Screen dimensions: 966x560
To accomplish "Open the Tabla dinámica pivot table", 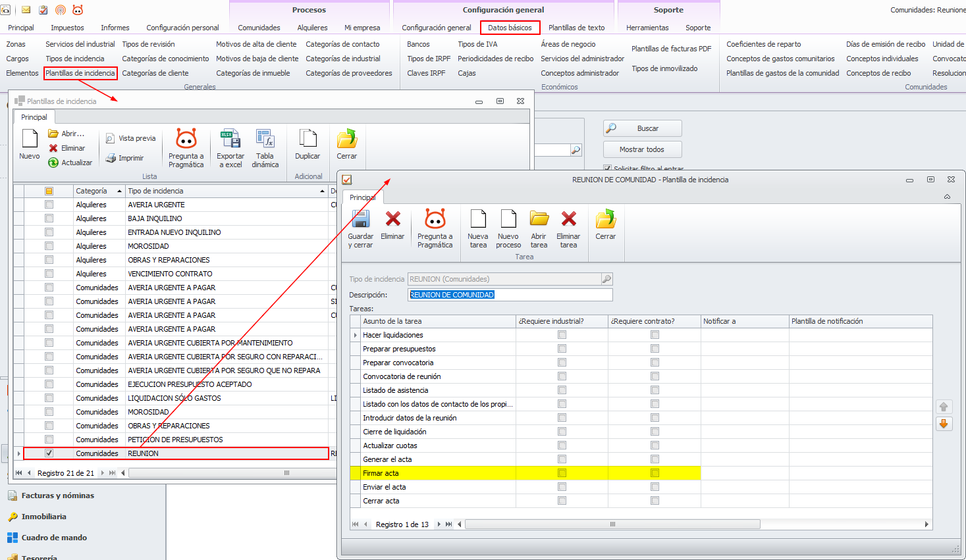I will pos(265,148).
